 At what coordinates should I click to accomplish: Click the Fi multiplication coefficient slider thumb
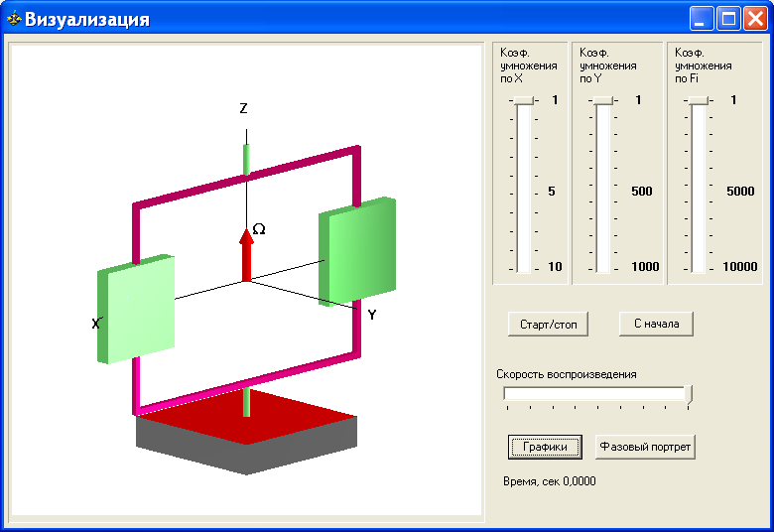(699, 100)
